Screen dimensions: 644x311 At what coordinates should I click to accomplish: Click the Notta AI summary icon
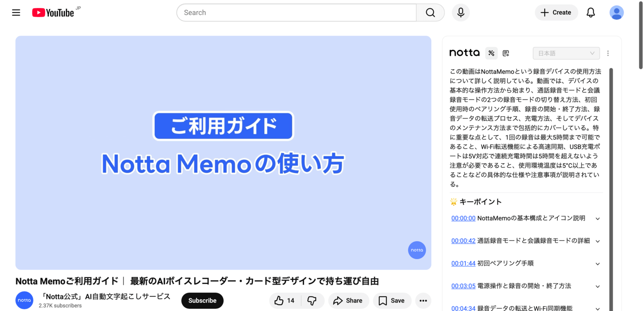tap(491, 53)
